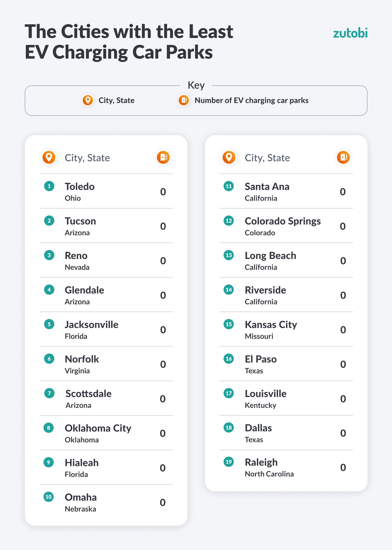The image size is (392, 550).
Task: Click the infographic's main title heading
Action: click(x=129, y=41)
